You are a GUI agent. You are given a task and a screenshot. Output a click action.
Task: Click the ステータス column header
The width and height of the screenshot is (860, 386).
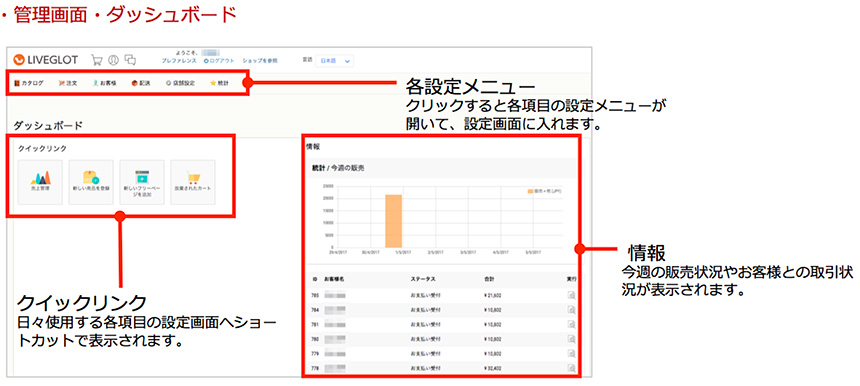[423, 280]
